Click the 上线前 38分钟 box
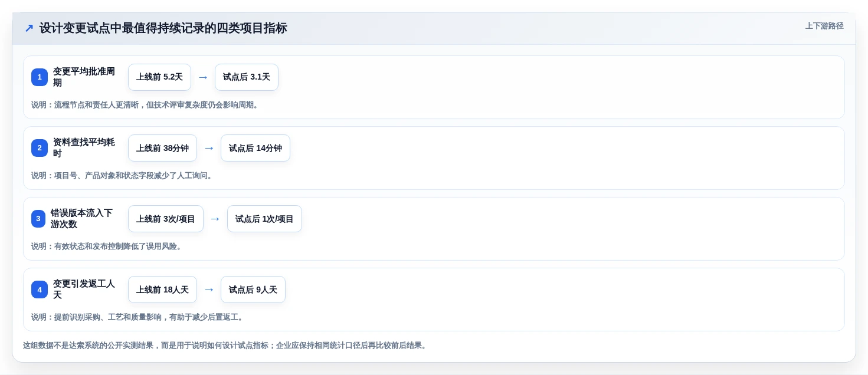868x375 pixels. click(162, 148)
